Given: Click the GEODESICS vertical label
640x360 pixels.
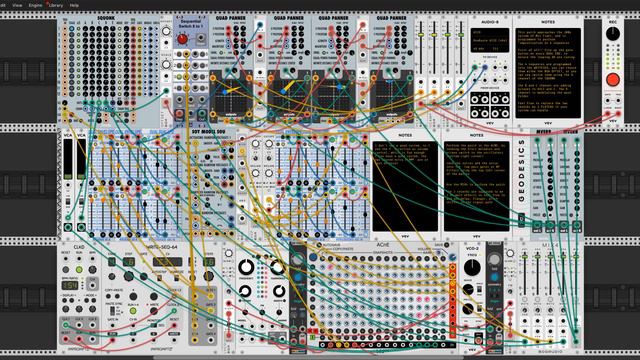Looking at the screenshot, I should pos(521,171).
